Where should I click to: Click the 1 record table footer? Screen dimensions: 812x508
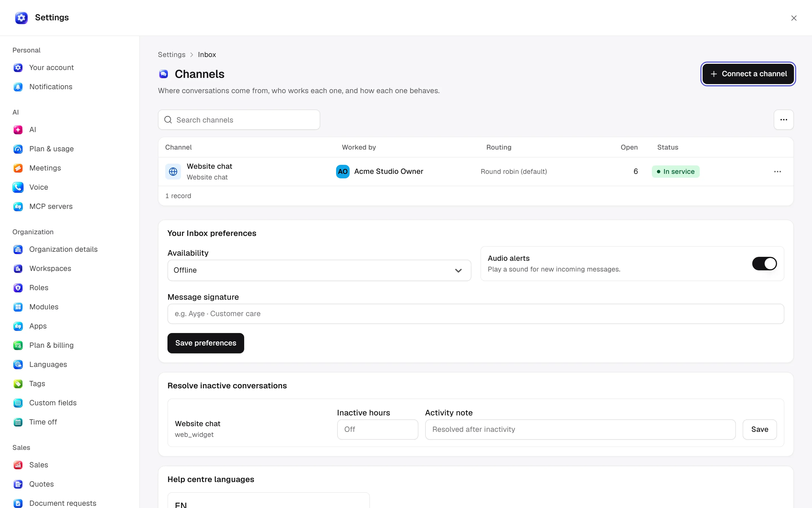tap(178, 196)
